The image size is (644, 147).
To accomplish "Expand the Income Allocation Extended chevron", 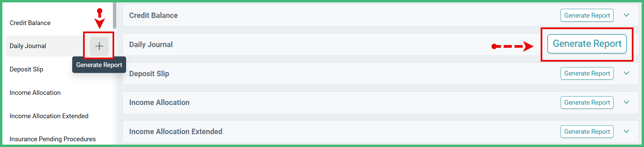I will click(x=626, y=131).
